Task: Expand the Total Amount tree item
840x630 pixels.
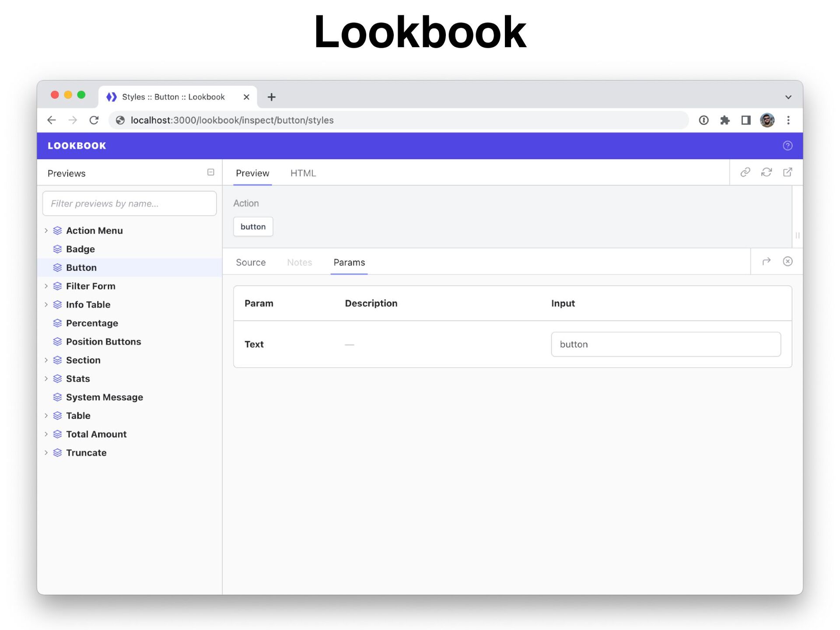Action: point(46,434)
